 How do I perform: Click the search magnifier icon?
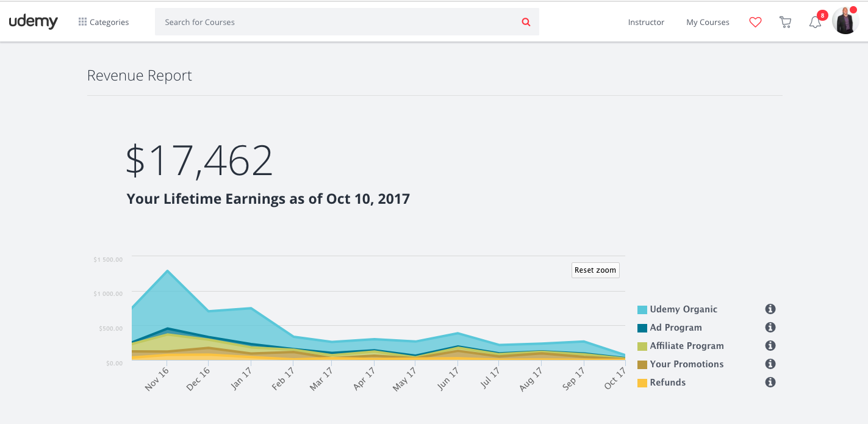coord(525,22)
